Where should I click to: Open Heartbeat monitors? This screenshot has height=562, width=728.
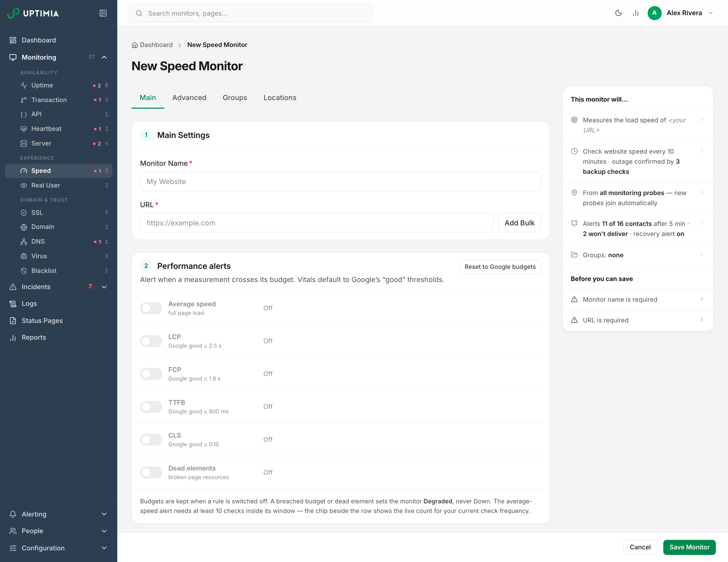coord(59,129)
